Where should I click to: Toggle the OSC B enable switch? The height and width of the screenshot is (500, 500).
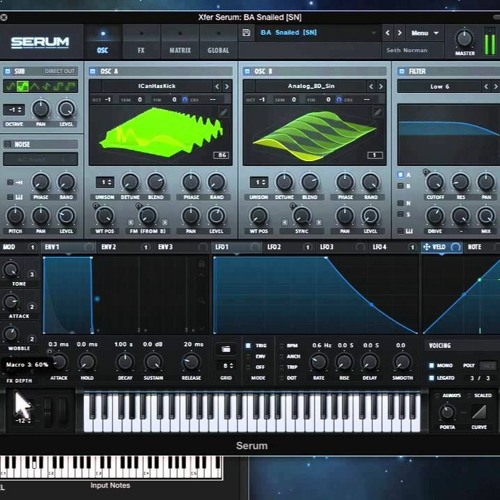tap(247, 71)
